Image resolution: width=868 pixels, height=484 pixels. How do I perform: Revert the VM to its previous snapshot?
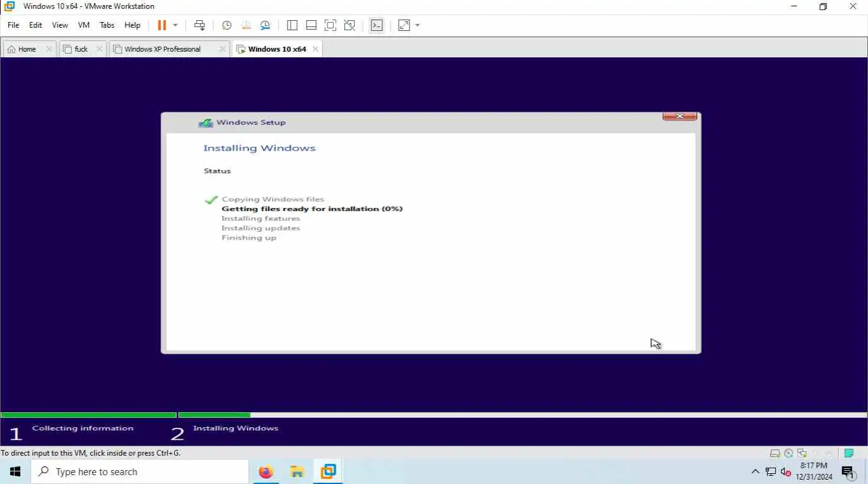(245, 25)
